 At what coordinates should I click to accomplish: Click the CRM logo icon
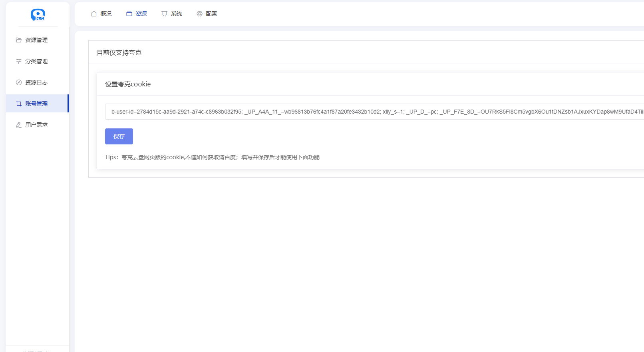point(38,15)
